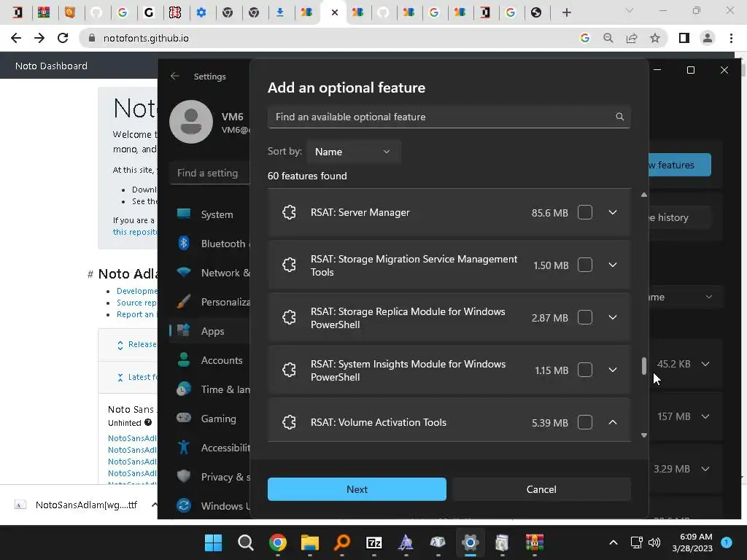The width and height of the screenshot is (747, 560).
Task: Click the Privacy & security shield icon
Action: tap(183, 476)
